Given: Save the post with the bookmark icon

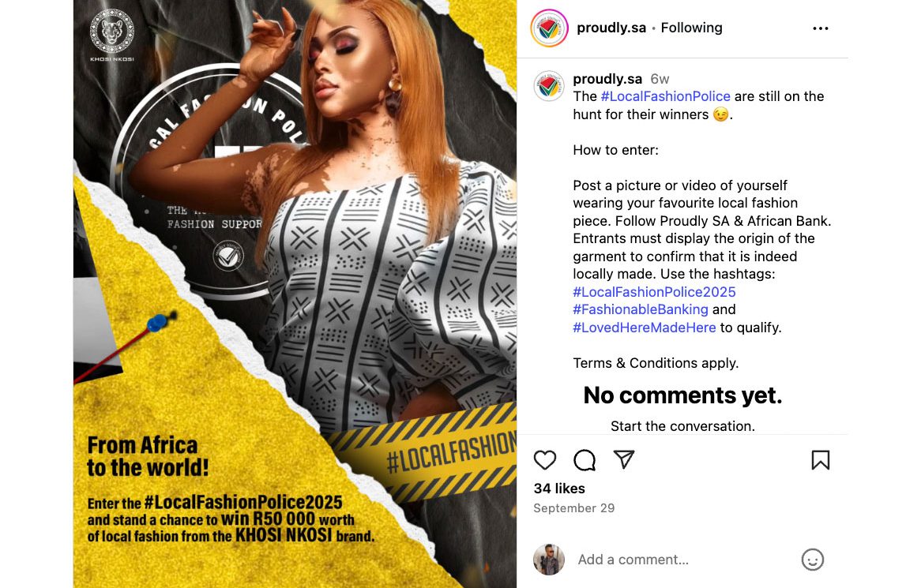Looking at the screenshot, I should click(x=821, y=460).
